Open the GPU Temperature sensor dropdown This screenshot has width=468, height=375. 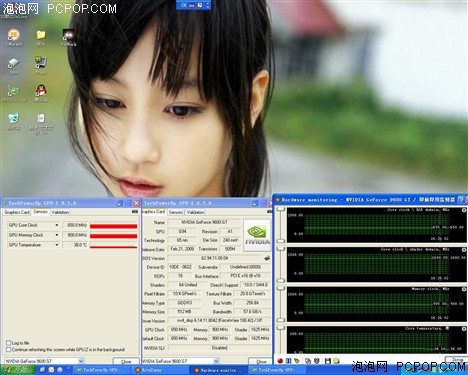point(56,245)
